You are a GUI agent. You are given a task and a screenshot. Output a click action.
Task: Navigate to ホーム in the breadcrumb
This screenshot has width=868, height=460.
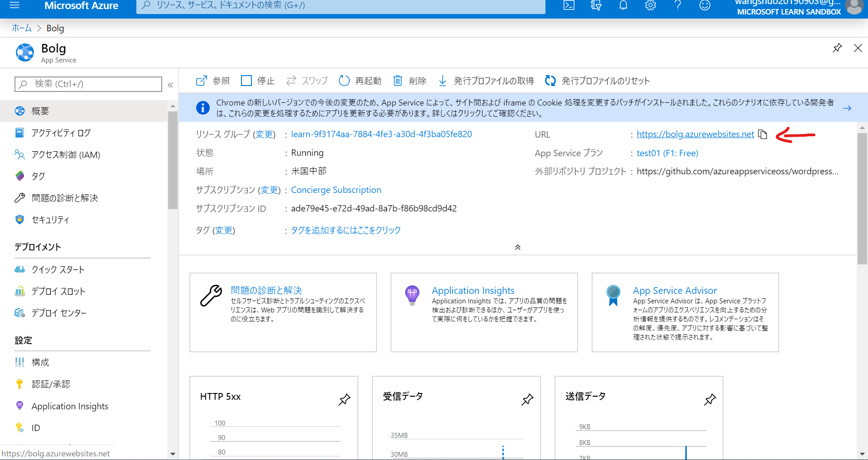point(21,28)
